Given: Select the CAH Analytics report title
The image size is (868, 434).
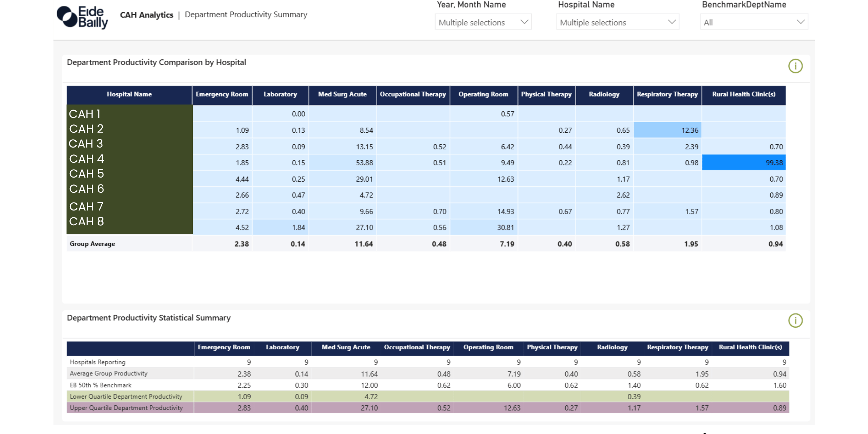Looking at the screenshot, I should [146, 15].
